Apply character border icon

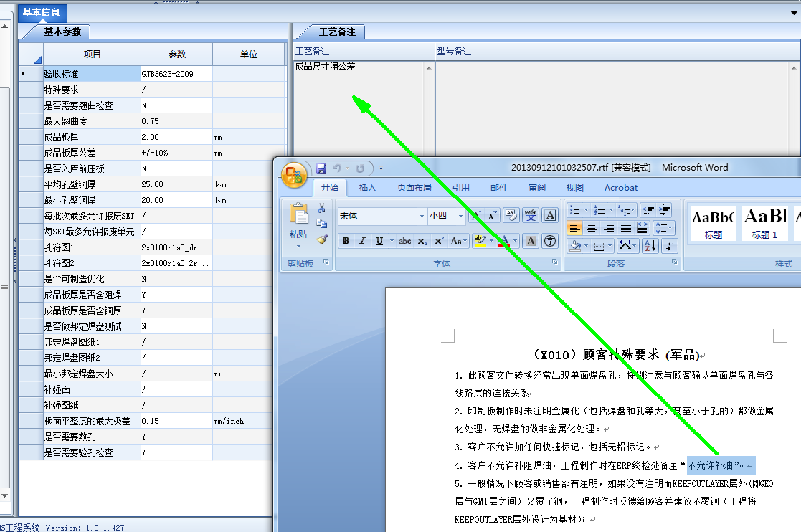point(550,216)
